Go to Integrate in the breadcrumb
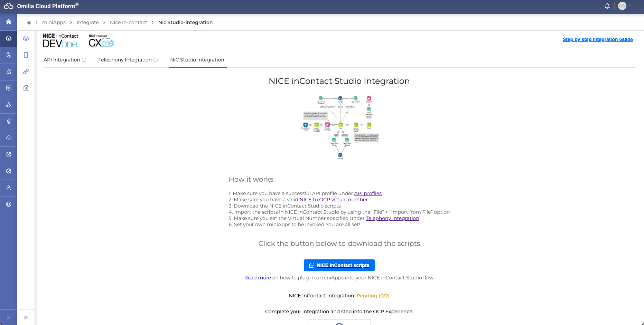The image size is (644, 325). (x=87, y=22)
